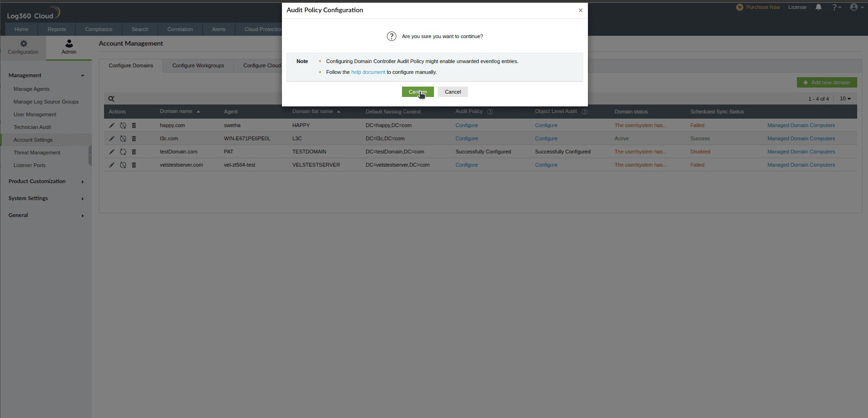Image resolution: width=868 pixels, height=418 pixels.
Task: Sync the testDomain.com domain
Action: (123, 152)
